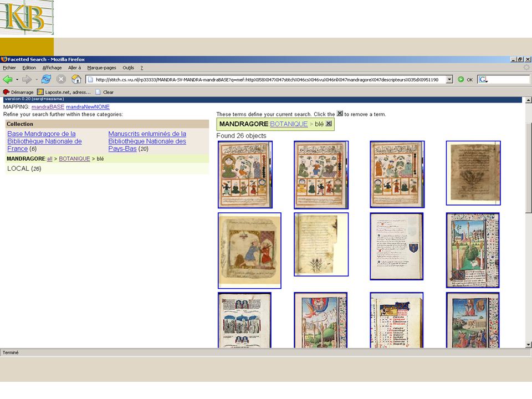Viewport: 532px width, 399px height.
Task: Open second thumbnail in the top row
Action: click(x=321, y=175)
